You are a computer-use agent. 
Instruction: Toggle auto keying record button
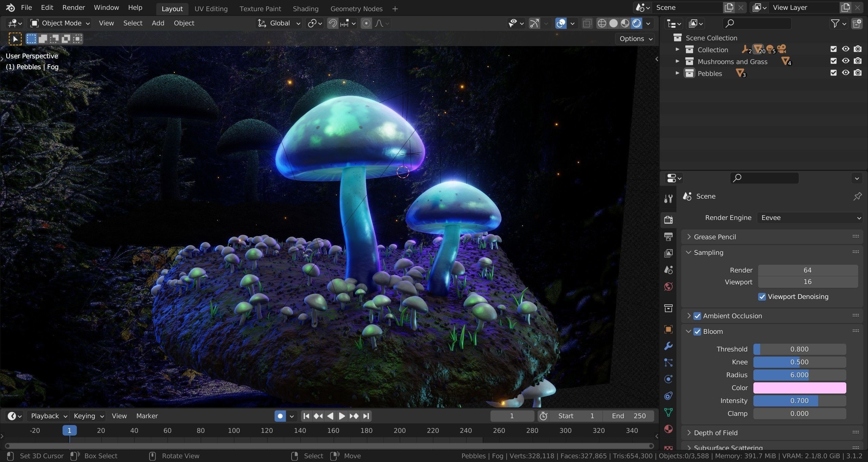tap(280, 416)
